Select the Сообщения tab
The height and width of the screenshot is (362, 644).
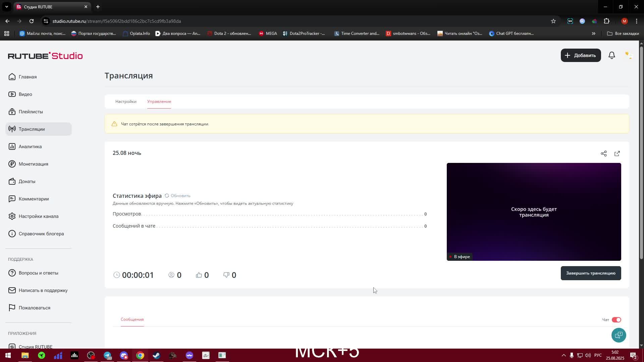[131, 319]
